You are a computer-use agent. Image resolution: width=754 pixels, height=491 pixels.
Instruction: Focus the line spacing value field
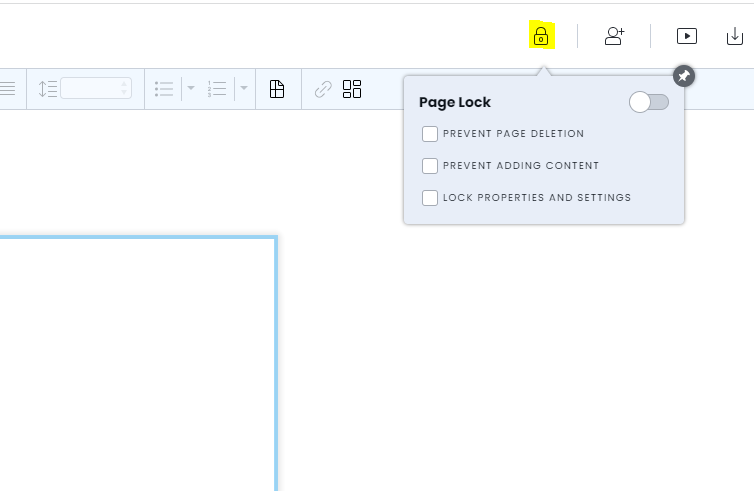point(90,88)
